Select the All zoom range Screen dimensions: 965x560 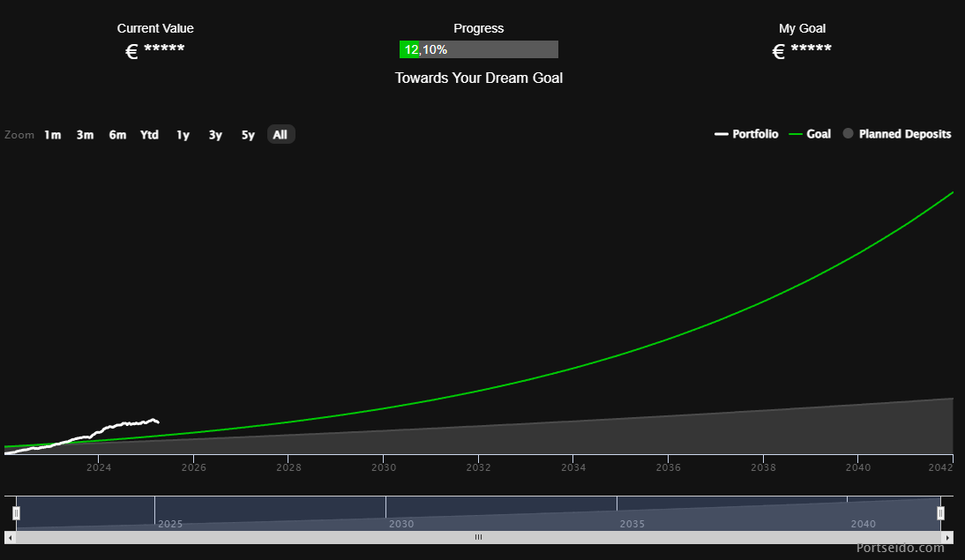click(281, 135)
